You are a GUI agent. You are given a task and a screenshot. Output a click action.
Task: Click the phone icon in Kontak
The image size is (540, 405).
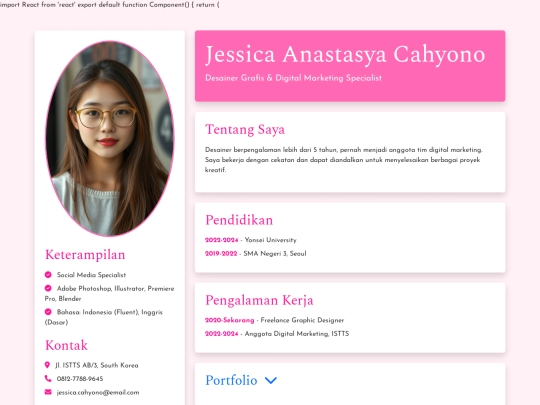[48, 378]
